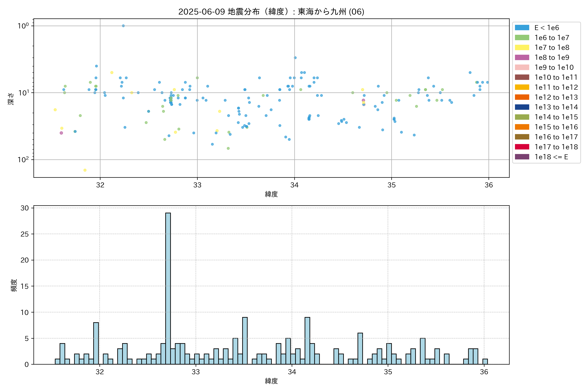Click the green 1e6 to 1e7 swatch
588x392 pixels.
click(522, 38)
